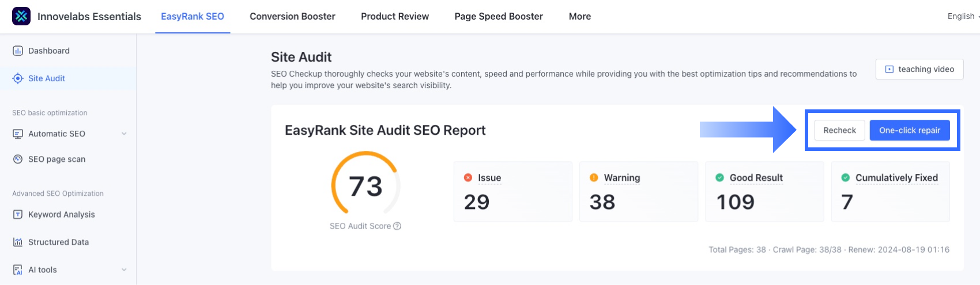Run the One-click repair button
The height and width of the screenshot is (285, 980).
(910, 130)
